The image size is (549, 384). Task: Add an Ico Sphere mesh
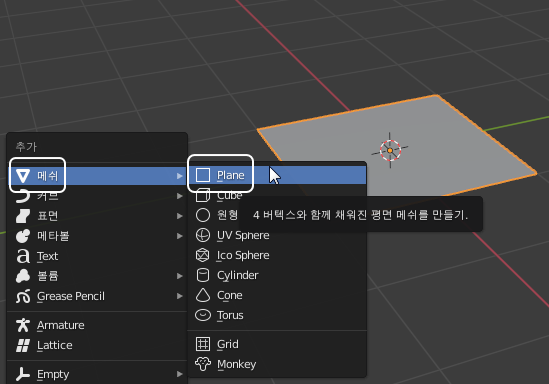(x=277, y=255)
